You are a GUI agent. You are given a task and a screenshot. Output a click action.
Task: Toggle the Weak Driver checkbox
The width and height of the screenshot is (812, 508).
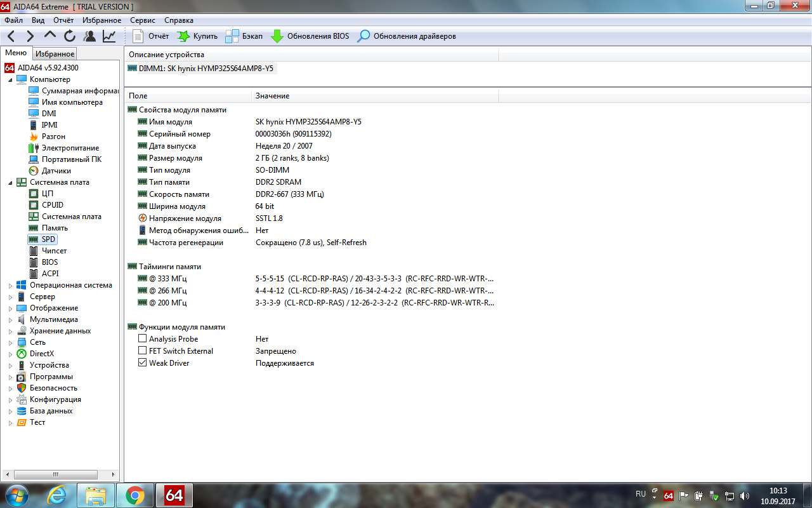pos(142,363)
